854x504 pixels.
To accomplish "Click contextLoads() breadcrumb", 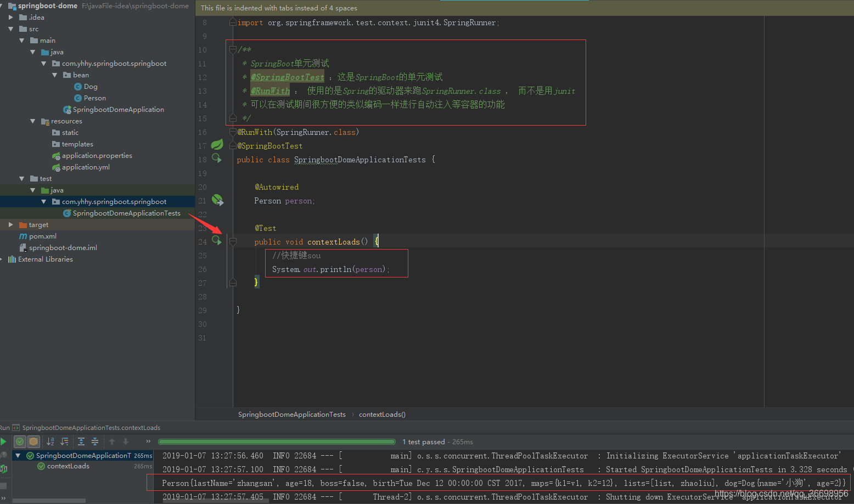I will pos(382,414).
